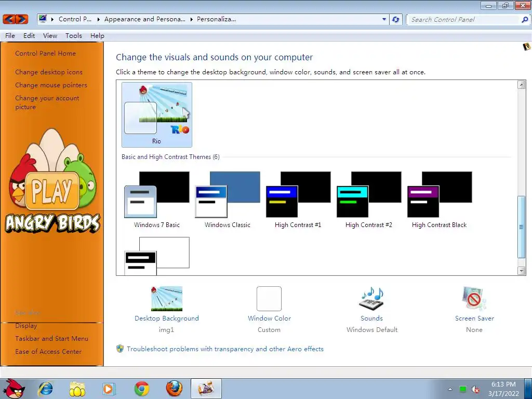532x399 pixels.
Task: Launch Windows Media Player from taskbar
Action: click(109, 389)
